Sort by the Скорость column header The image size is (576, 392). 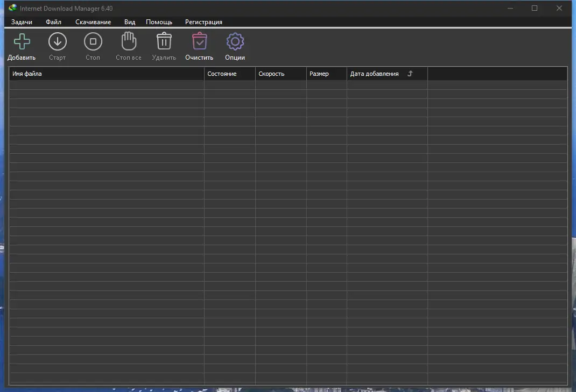click(281, 74)
